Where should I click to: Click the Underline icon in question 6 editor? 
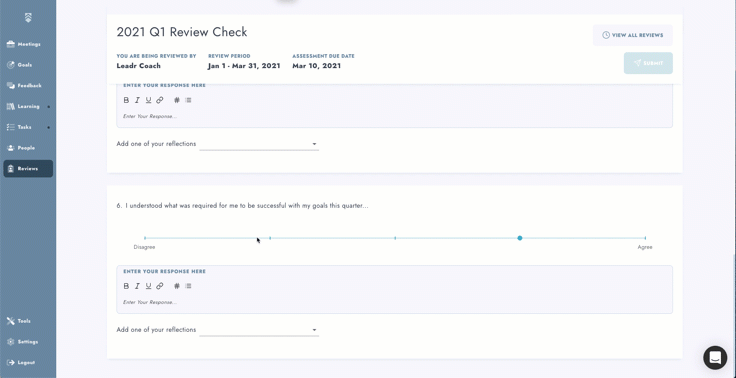tap(148, 286)
